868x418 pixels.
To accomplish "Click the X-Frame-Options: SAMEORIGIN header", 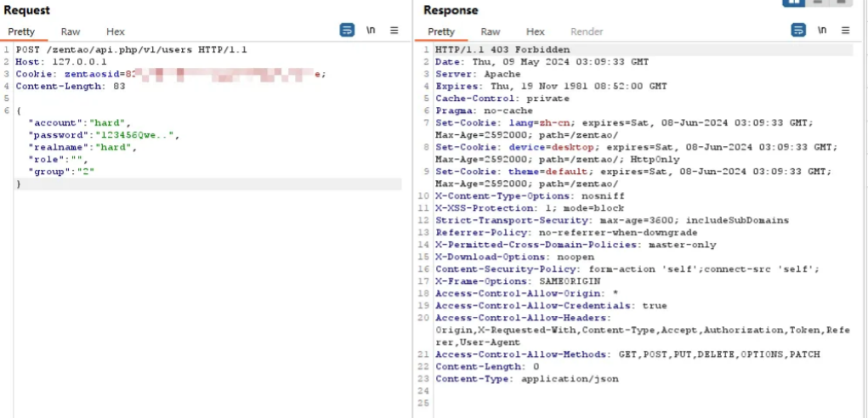I will 518,281.
